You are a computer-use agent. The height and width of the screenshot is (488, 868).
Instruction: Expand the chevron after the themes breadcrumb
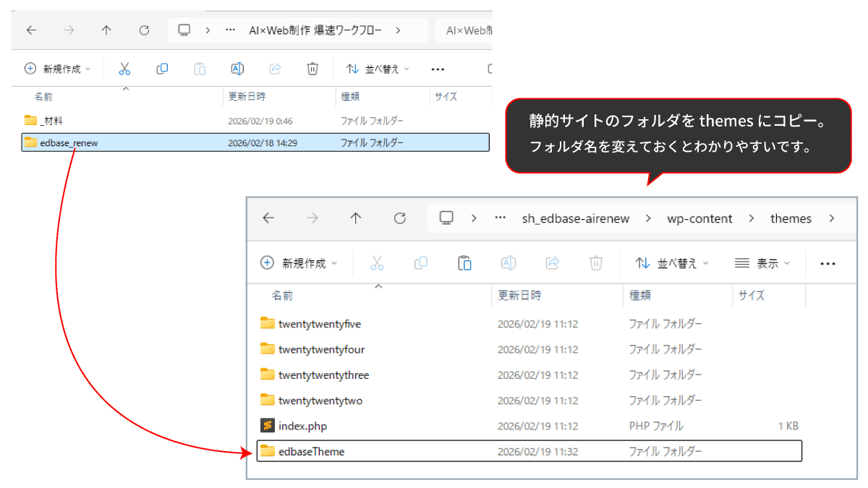832,218
